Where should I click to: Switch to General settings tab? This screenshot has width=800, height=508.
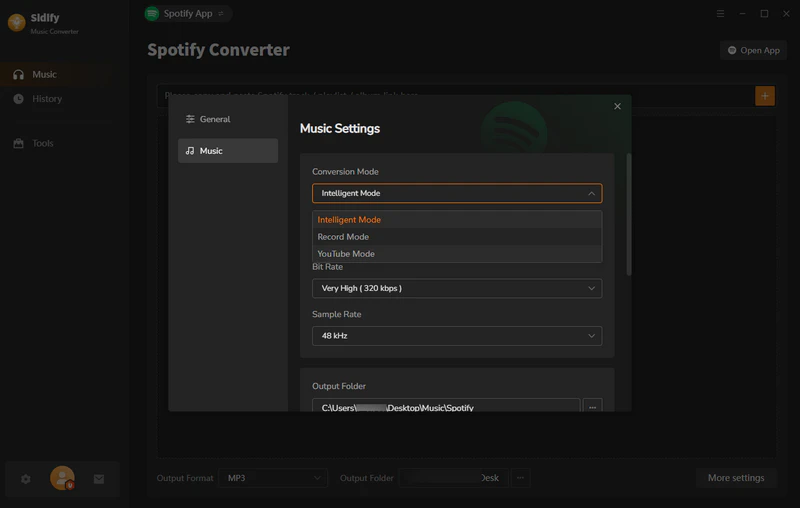[228, 119]
